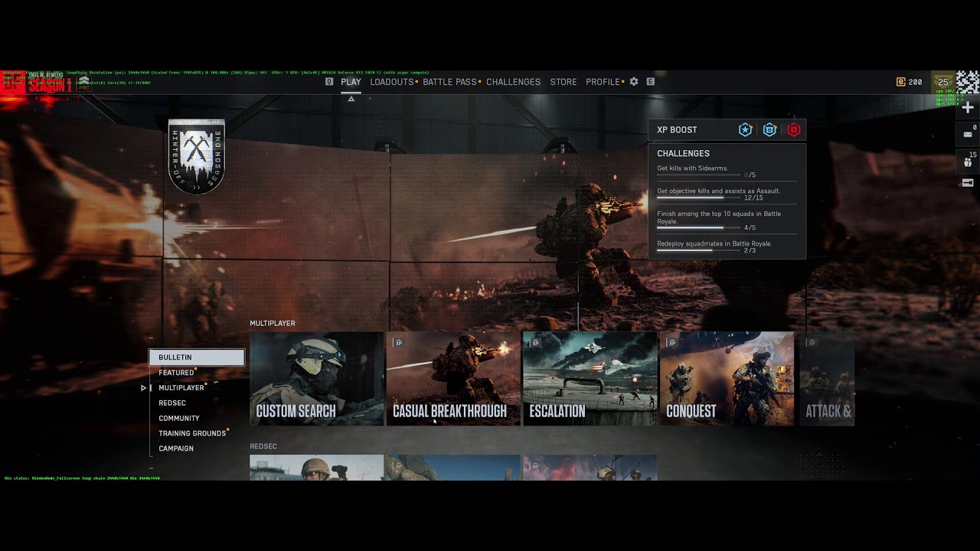
Task: Open the Escalation mode card
Action: click(x=590, y=379)
